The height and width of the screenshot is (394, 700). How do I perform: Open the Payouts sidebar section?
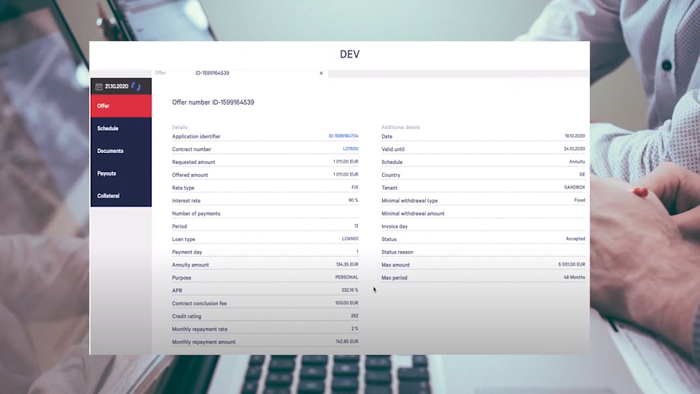point(121,173)
